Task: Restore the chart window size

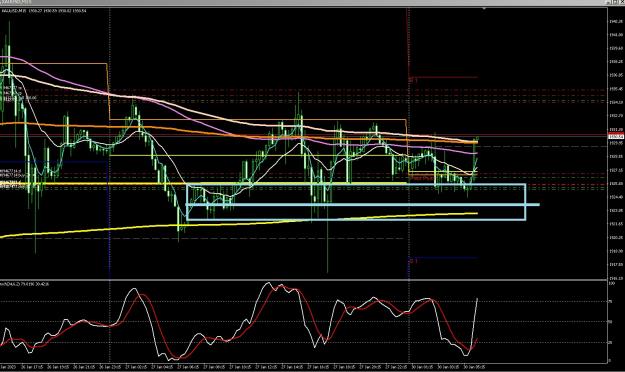Action: tap(616, 2)
